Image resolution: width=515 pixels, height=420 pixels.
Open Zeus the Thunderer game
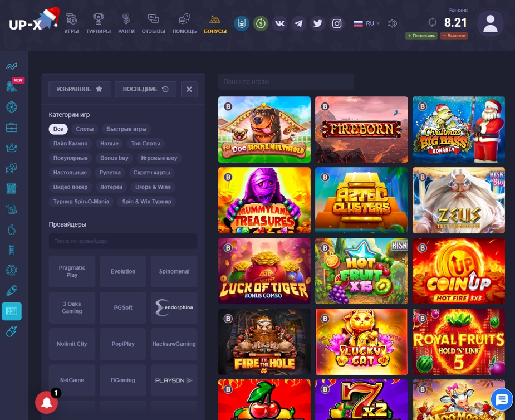(x=459, y=200)
